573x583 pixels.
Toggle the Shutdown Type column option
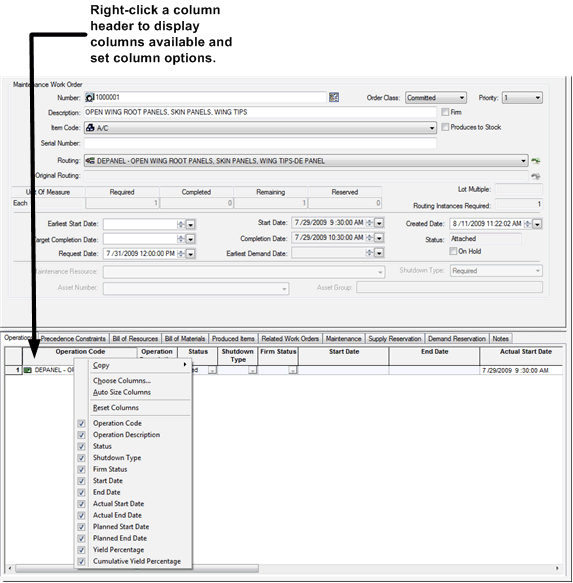(81, 458)
